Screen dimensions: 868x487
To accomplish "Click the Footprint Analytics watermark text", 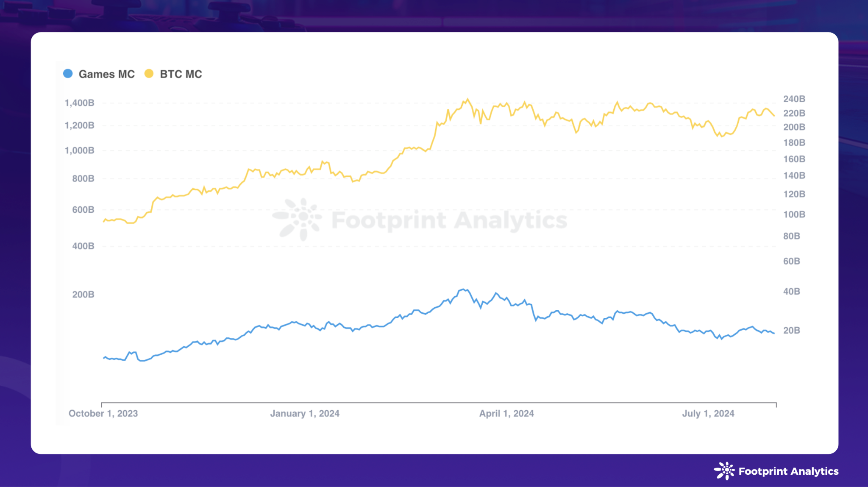I will tap(449, 220).
